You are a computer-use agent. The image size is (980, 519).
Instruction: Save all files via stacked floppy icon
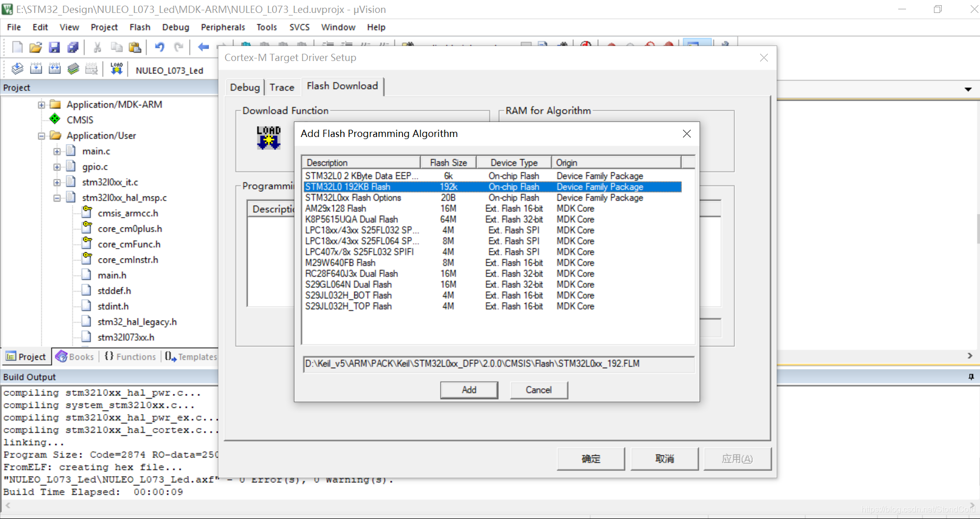[x=73, y=48]
